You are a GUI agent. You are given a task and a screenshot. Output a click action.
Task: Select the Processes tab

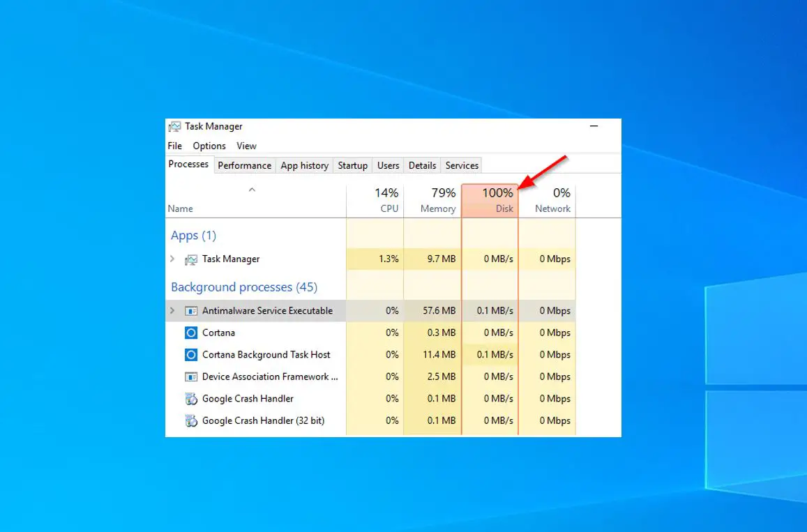188,164
